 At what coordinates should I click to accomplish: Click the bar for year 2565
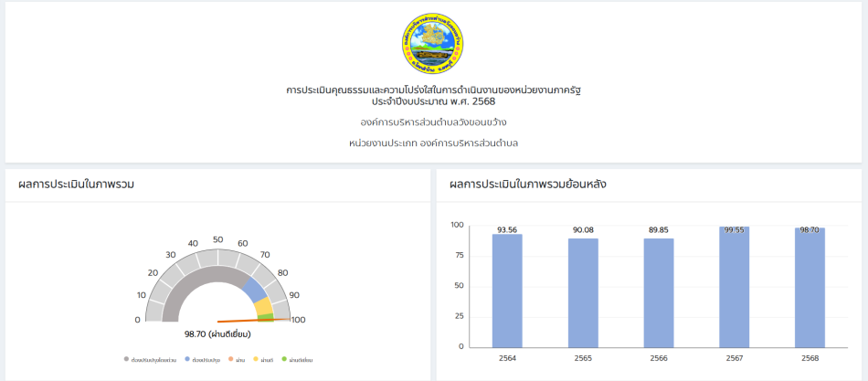tap(583, 293)
